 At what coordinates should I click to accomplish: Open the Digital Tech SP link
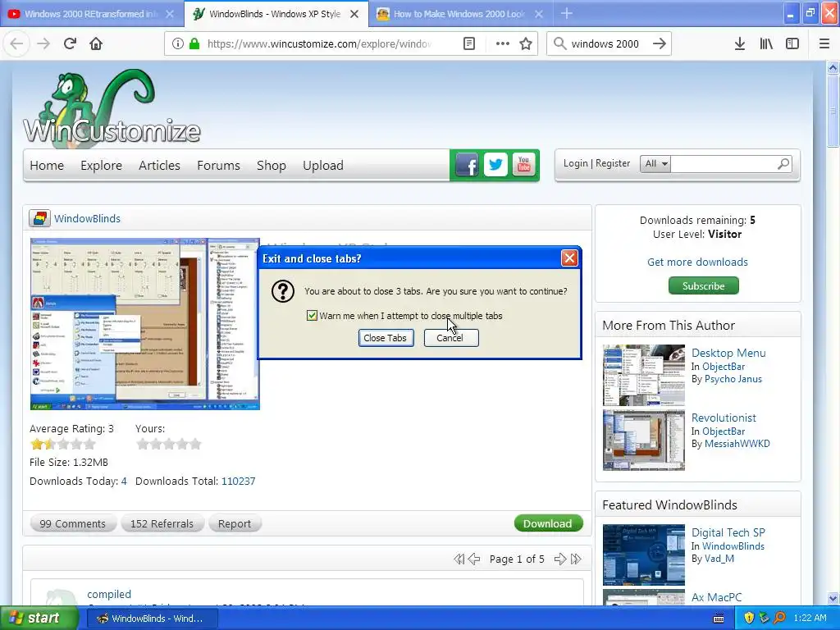(728, 532)
